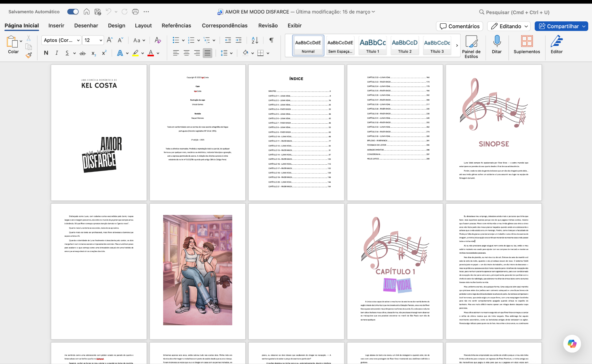
Task: Expand the bullet list style dropdown arrow
Action: [x=183, y=40]
